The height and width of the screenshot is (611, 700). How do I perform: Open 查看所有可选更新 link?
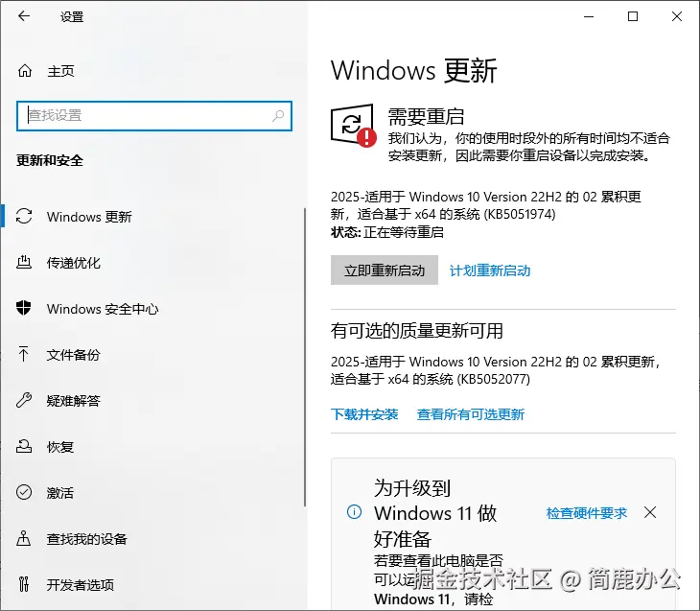click(471, 414)
